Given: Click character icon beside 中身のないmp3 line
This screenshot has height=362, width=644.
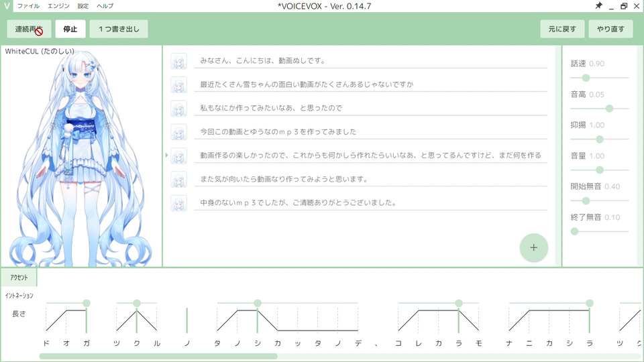Looking at the screenshot, I should [178, 203].
